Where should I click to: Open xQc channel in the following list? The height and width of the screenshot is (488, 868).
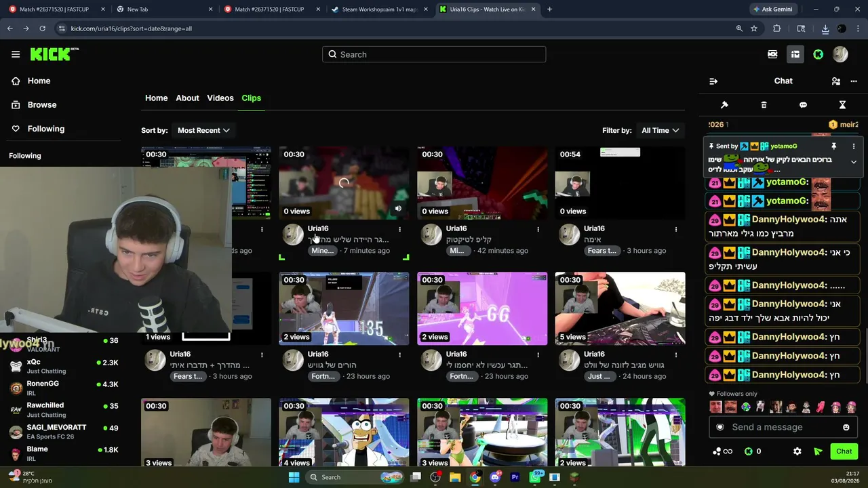point(64,366)
